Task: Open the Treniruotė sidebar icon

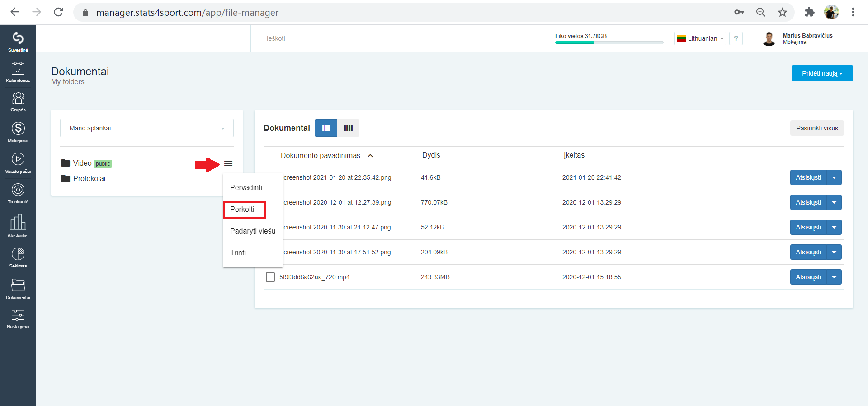Action: (x=18, y=193)
